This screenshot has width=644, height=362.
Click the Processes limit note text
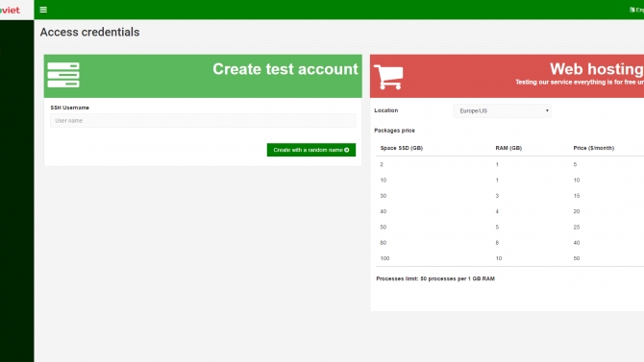[435, 278]
